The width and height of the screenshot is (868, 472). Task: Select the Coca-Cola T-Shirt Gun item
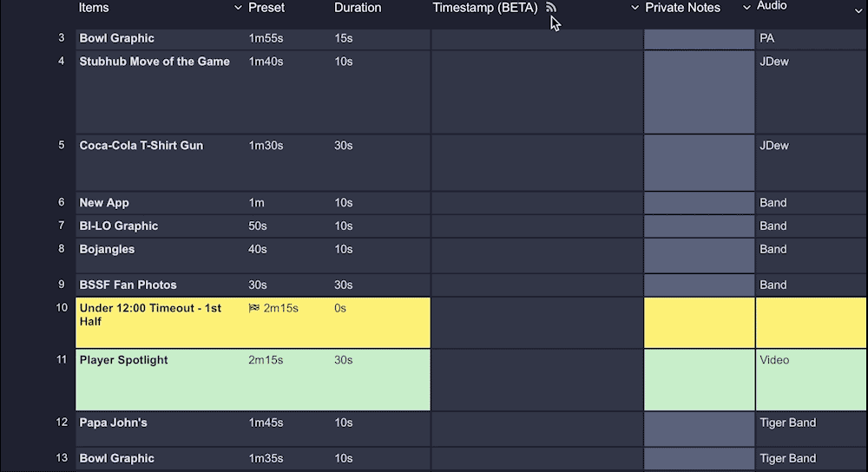[141, 146]
